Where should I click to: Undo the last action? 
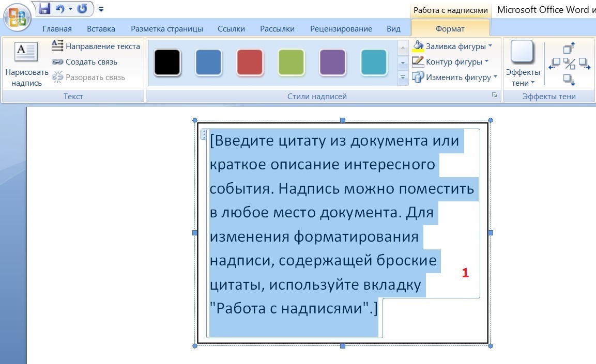click(60, 9)
